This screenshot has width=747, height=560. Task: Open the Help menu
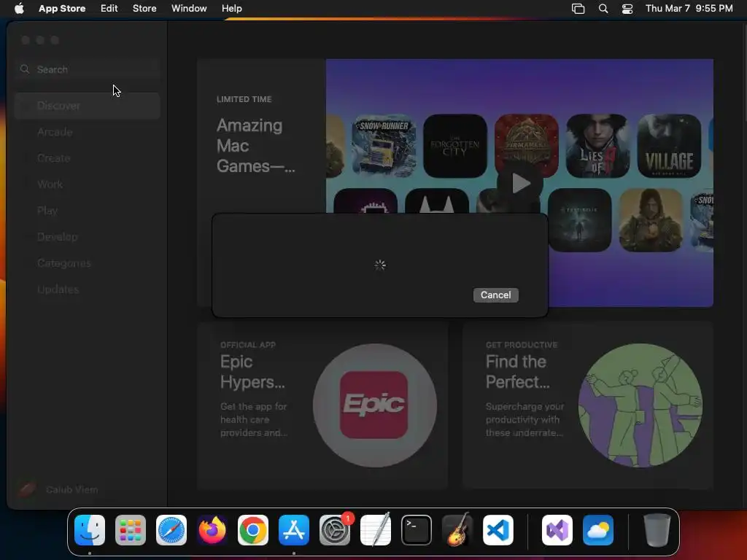(231, 8)
